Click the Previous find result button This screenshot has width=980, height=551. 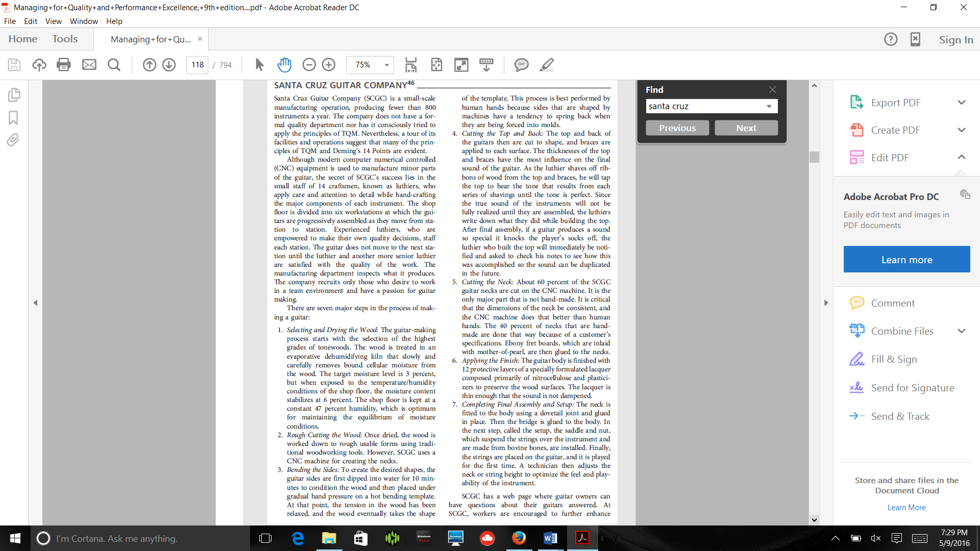coord(677,128)
